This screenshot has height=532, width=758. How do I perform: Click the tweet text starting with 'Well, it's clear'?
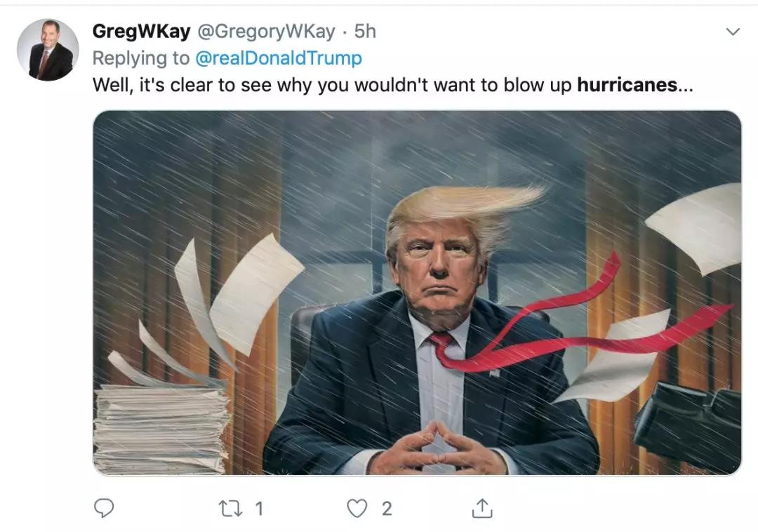392,85
